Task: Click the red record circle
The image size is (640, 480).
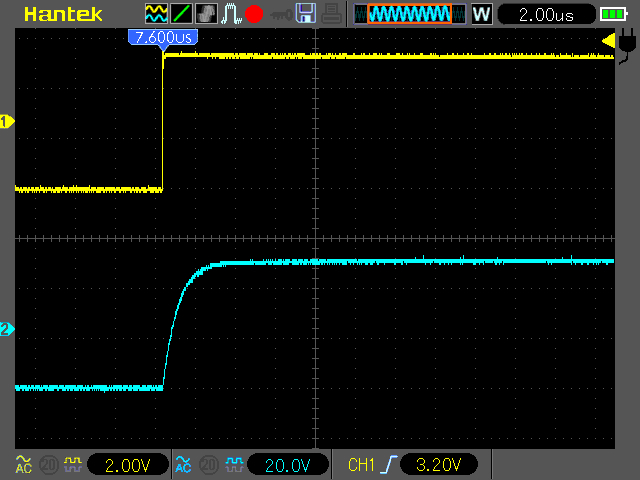Action: tap(254, 14)
